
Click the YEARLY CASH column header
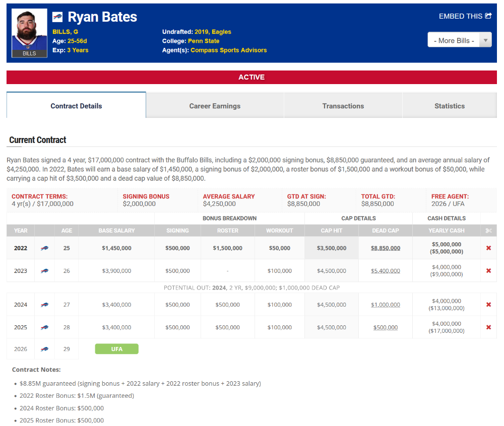[447, 231]
